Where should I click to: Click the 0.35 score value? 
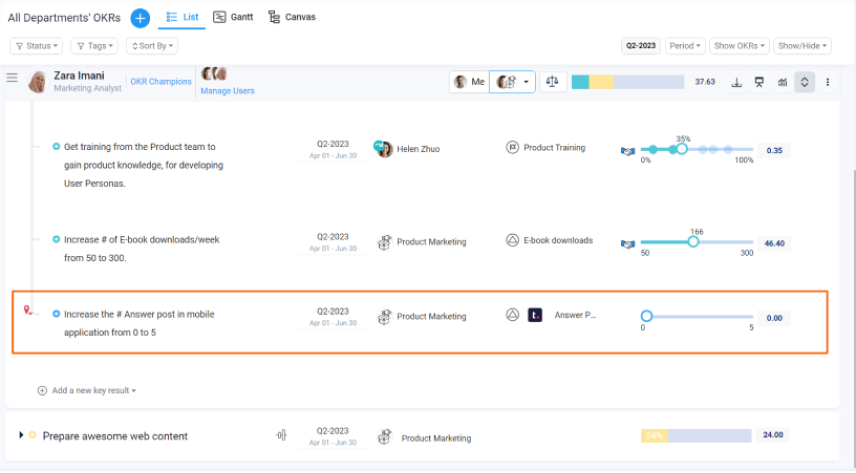tap(774, 151)
